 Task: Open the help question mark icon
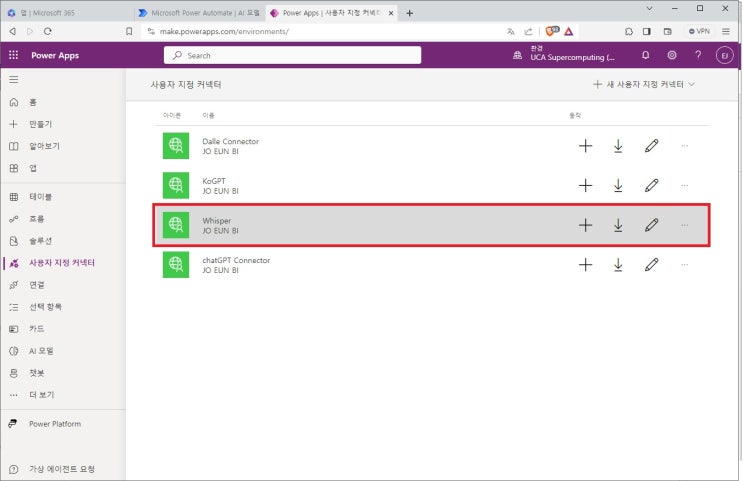(x=698, y=55)
